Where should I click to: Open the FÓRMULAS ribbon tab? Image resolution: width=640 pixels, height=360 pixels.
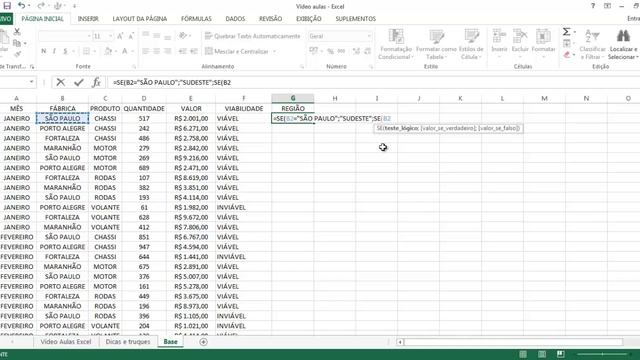tap(196, 19)
